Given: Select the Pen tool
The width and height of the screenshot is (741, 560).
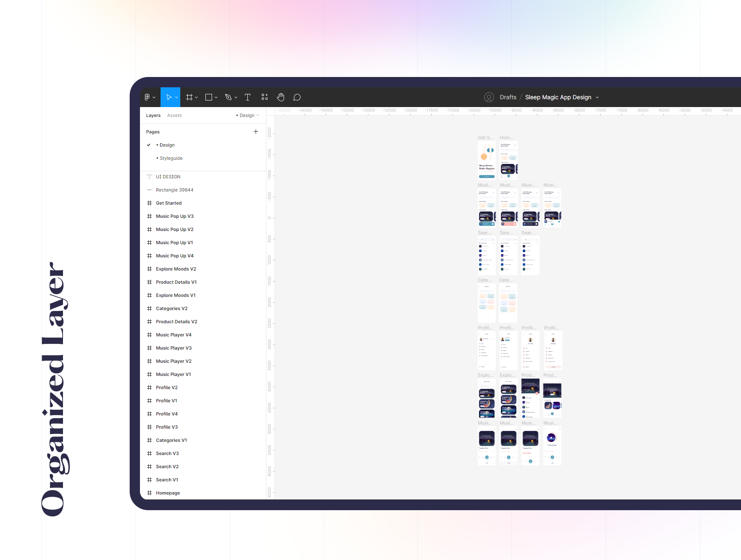Looking at the screenshot, I should [x=228, y=97].
